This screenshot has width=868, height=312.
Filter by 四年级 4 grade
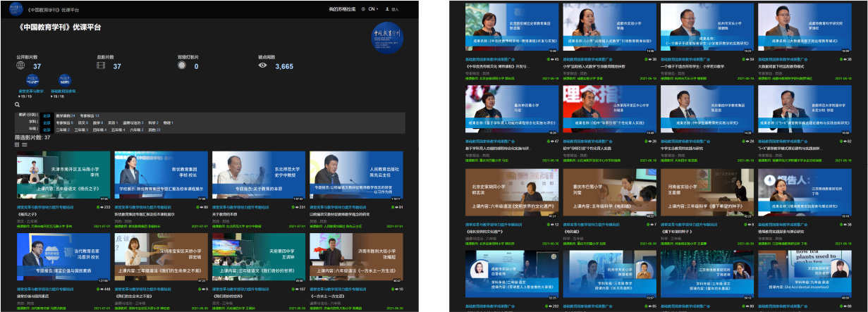99,130
